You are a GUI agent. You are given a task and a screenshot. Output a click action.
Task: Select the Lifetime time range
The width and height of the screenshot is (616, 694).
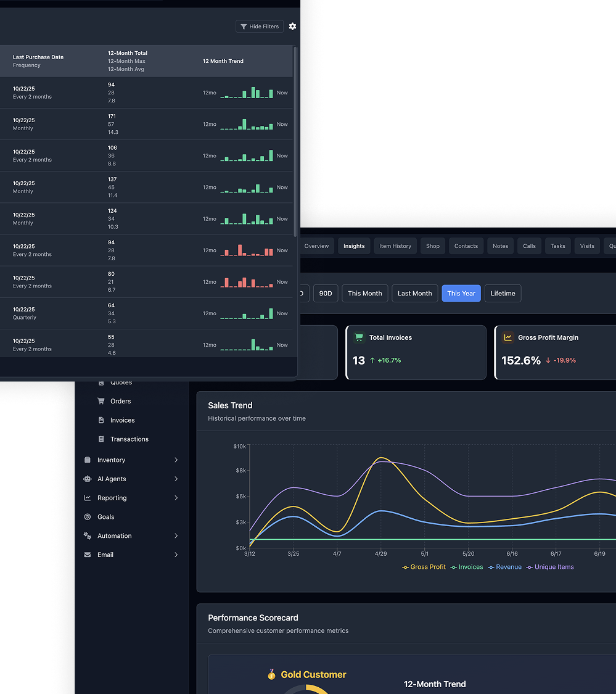click(503, 294)
